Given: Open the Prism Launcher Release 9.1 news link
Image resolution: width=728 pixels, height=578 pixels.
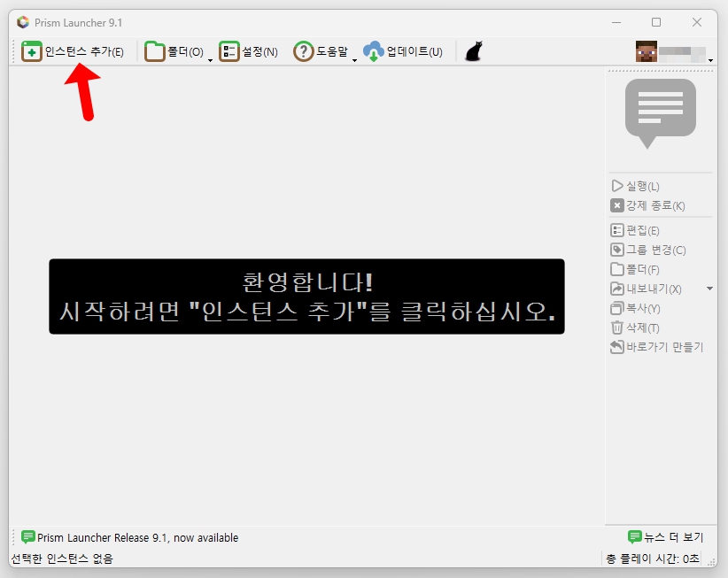Looking at the screenshot, I should [136, 537].
